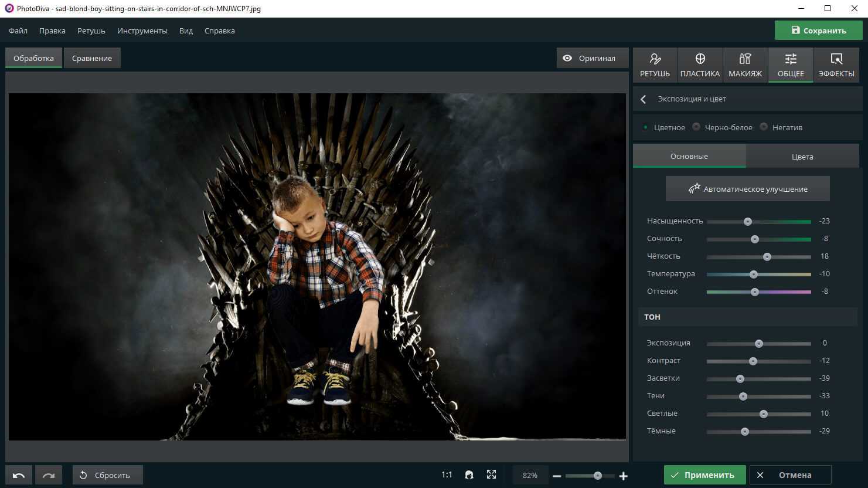Switch to the Цвета tab
Image resolution: width=868 pixels, height=488 pixels.
(x=802, y=157)
